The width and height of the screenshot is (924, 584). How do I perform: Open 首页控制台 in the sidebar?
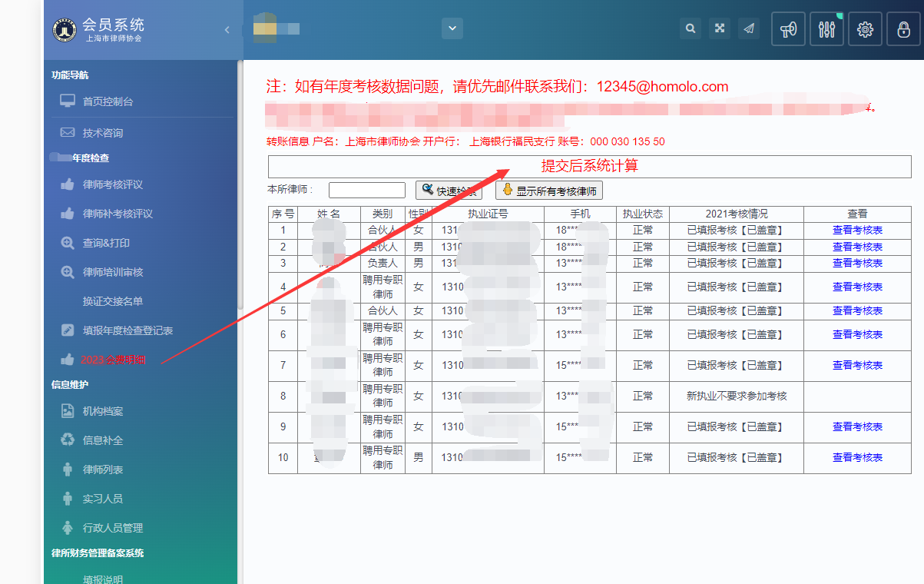click(108, 101)
